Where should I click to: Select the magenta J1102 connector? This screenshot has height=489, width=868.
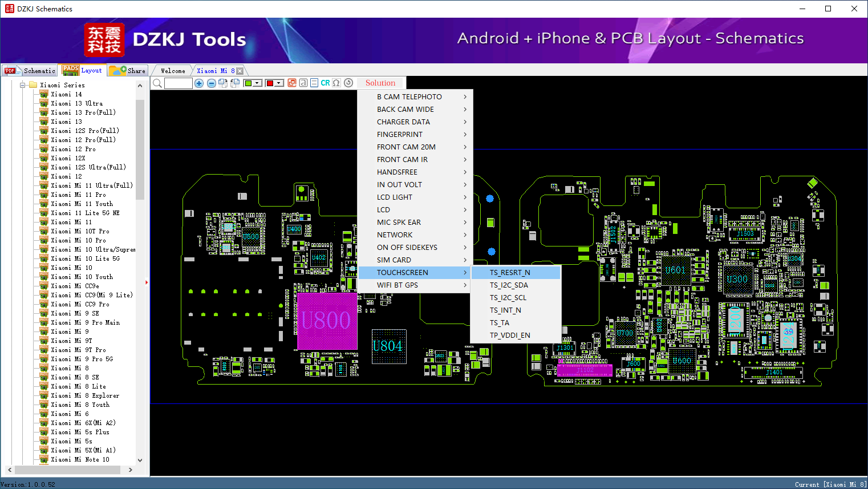coord(585,370)
